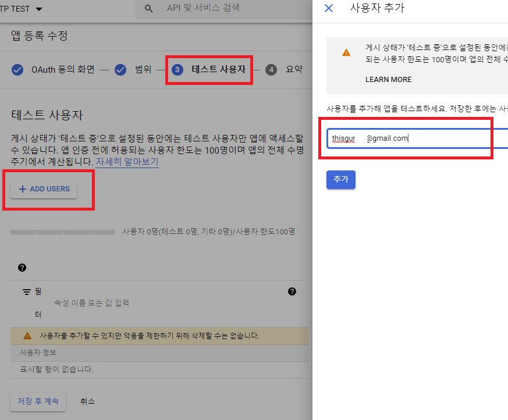Go to the 테스트 사용자 step

click(218, 70)
